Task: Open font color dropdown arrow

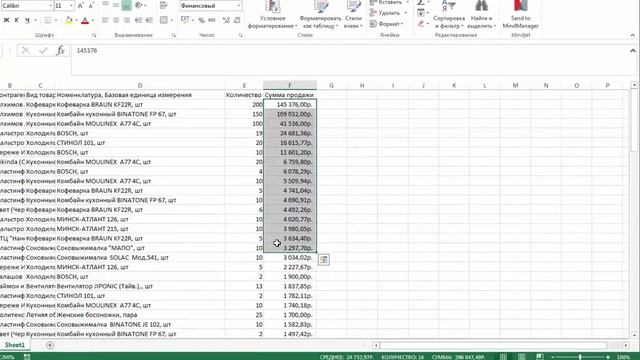Action: click(x=93, y=20)
